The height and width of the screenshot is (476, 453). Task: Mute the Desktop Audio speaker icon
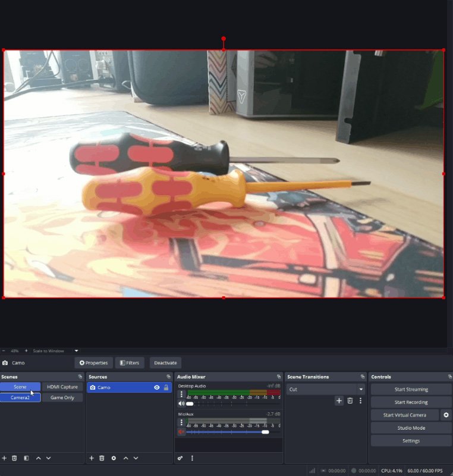181,403
